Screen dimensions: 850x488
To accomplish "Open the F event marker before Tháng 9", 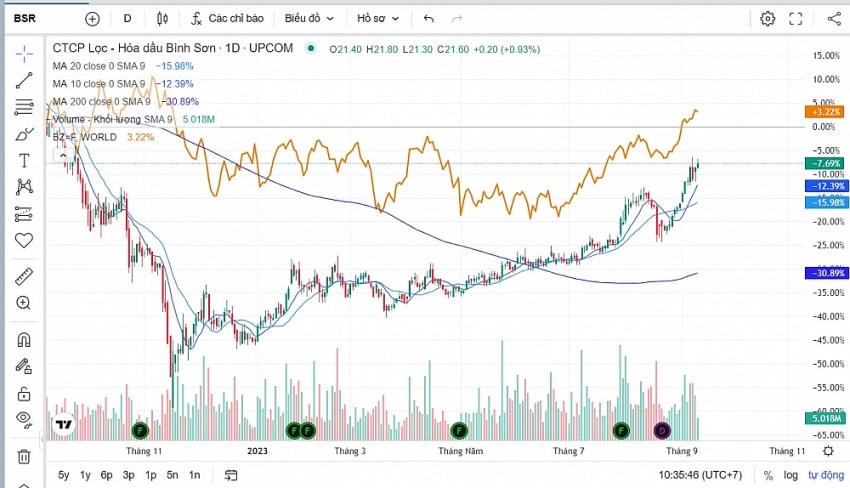I will click(x=621, y=431).
